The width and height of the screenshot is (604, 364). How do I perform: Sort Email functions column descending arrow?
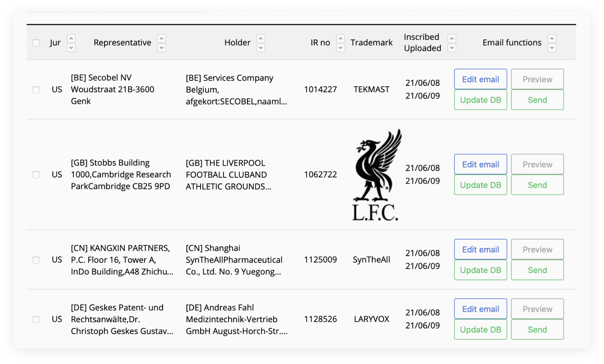point(552,47)
